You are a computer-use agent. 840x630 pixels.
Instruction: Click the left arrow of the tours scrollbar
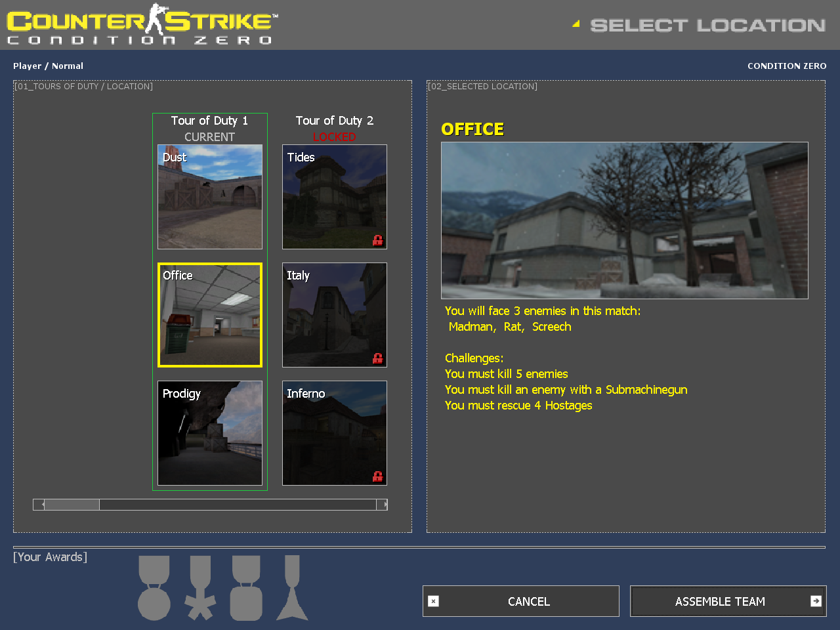[x=39, y=505]
